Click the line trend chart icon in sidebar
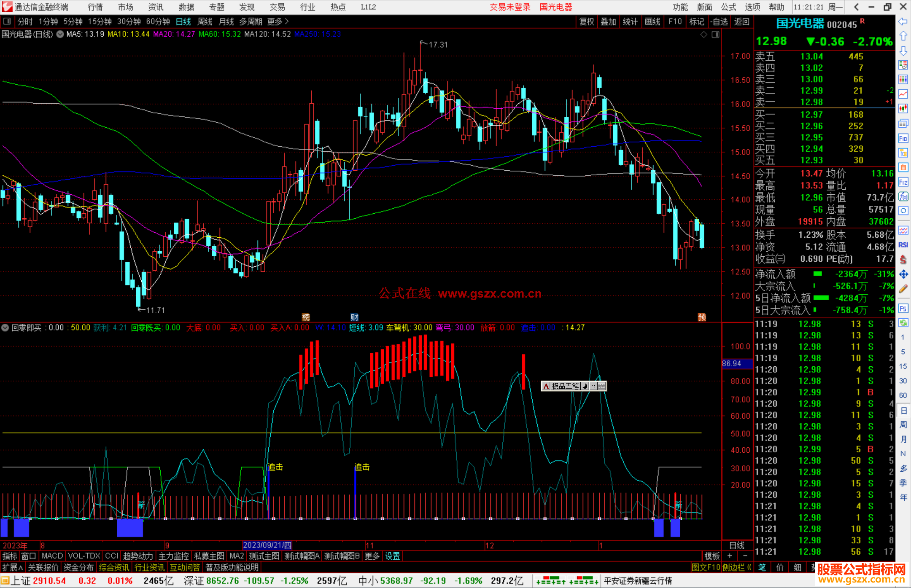Viewport: 911px width, 588px height. (x=903, y=94)
